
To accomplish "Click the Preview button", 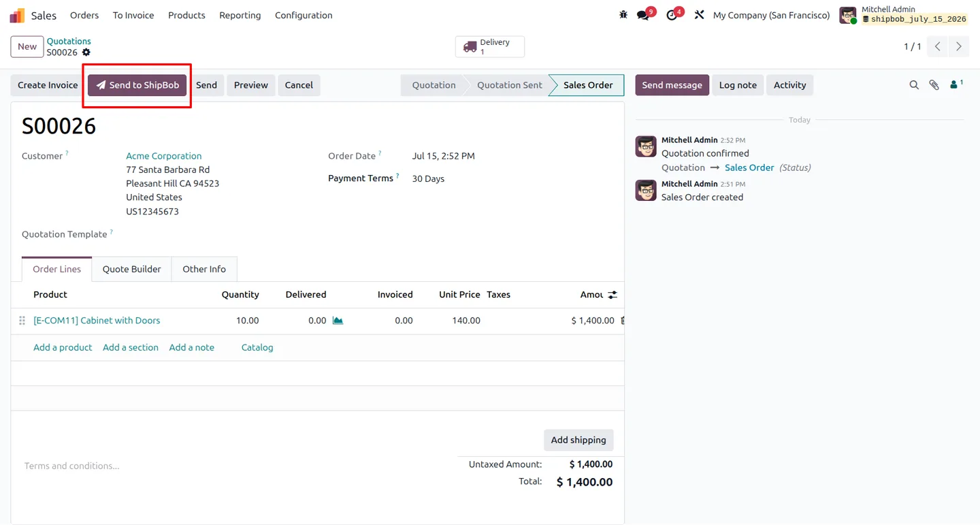I will pyautogui.click(x=251, y=85).
